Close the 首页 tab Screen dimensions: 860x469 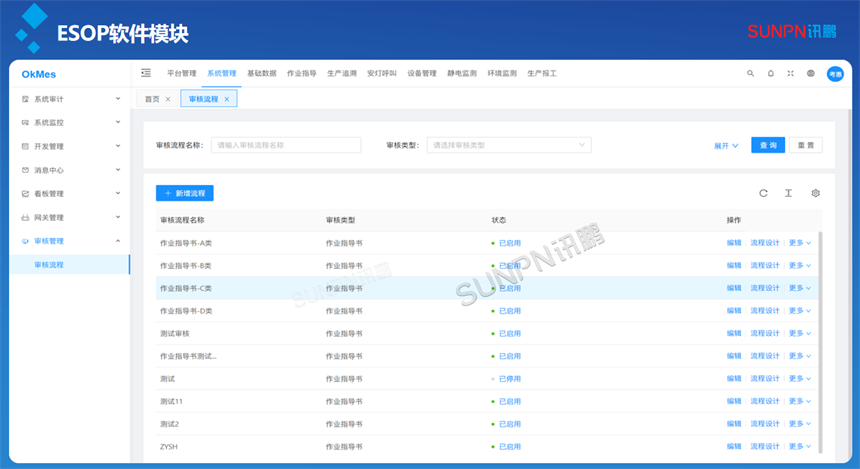coord(168,99)
